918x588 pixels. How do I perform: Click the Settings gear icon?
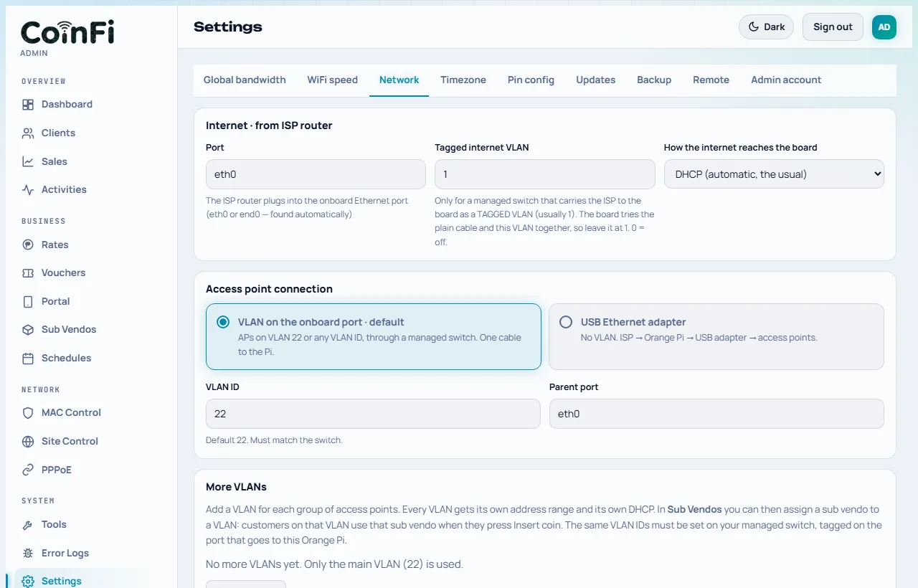point(28,582)
